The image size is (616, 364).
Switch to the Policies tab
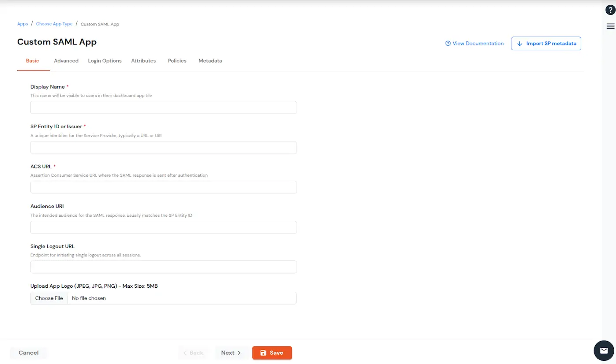tap(177, 60)
